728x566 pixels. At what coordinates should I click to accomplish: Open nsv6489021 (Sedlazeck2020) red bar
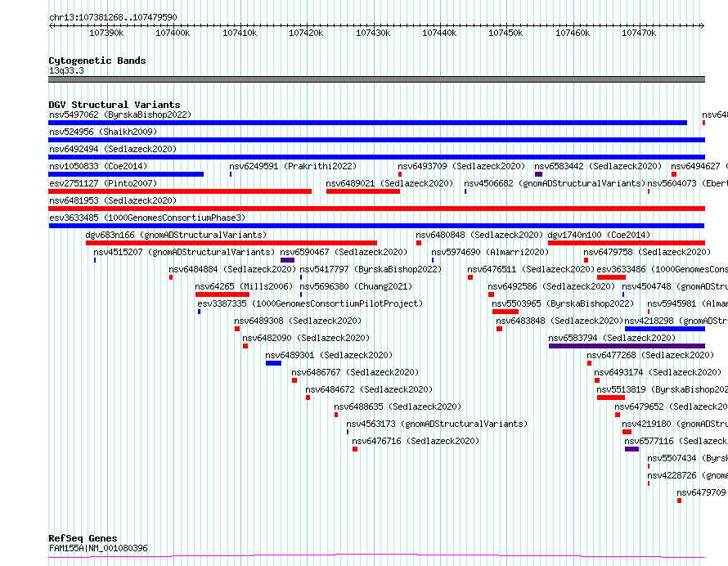click(363, 191)
